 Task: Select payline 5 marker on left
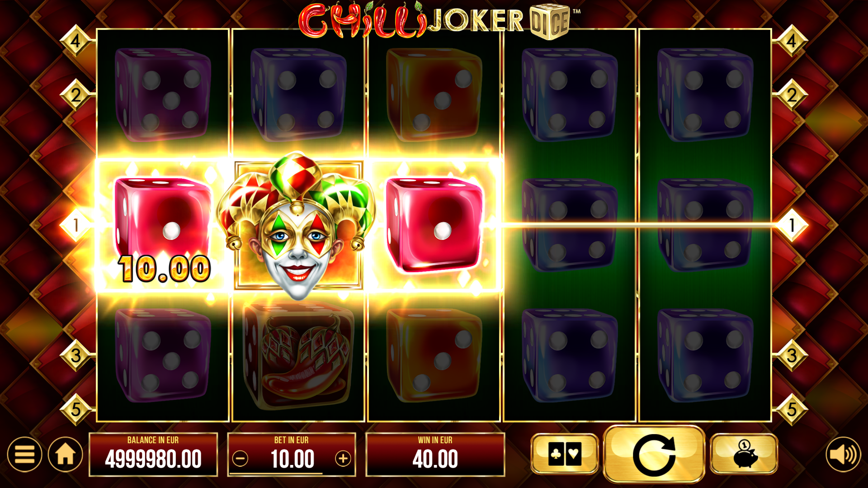76,409
